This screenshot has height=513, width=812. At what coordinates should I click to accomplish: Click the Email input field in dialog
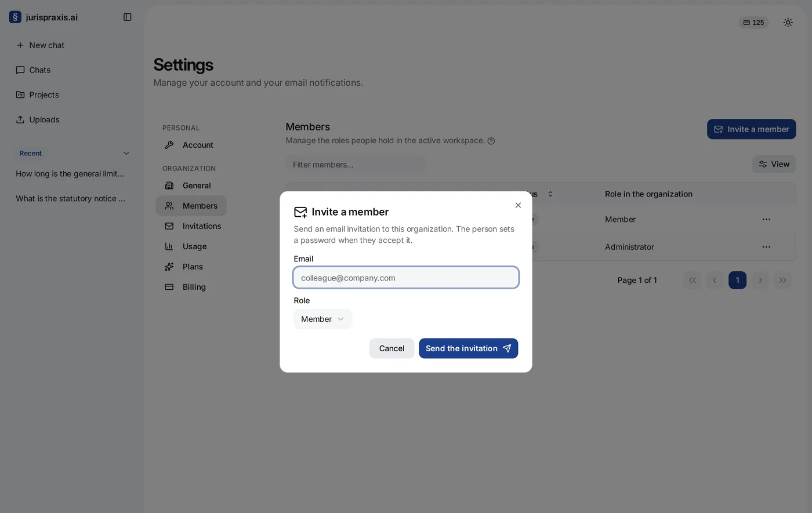coord(406,278)
